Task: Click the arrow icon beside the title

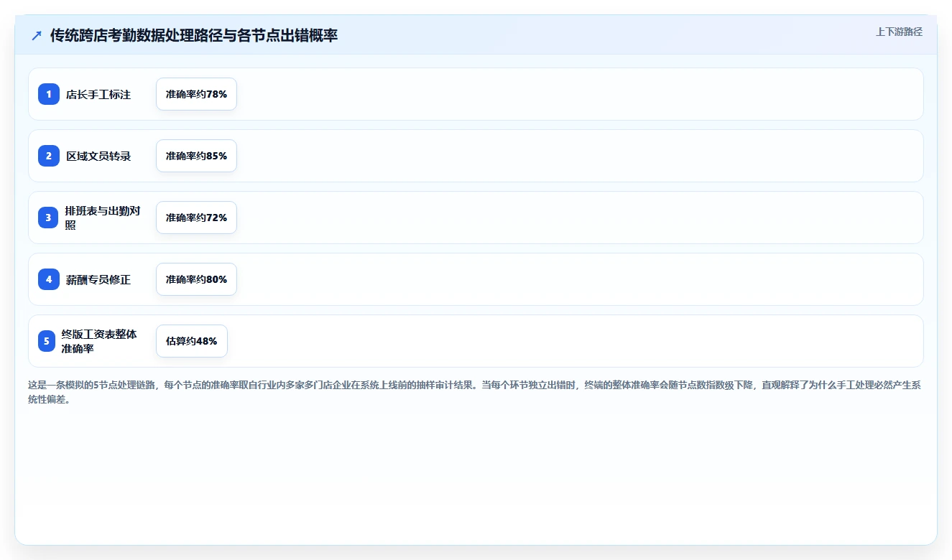Action: tap(37, 36)
